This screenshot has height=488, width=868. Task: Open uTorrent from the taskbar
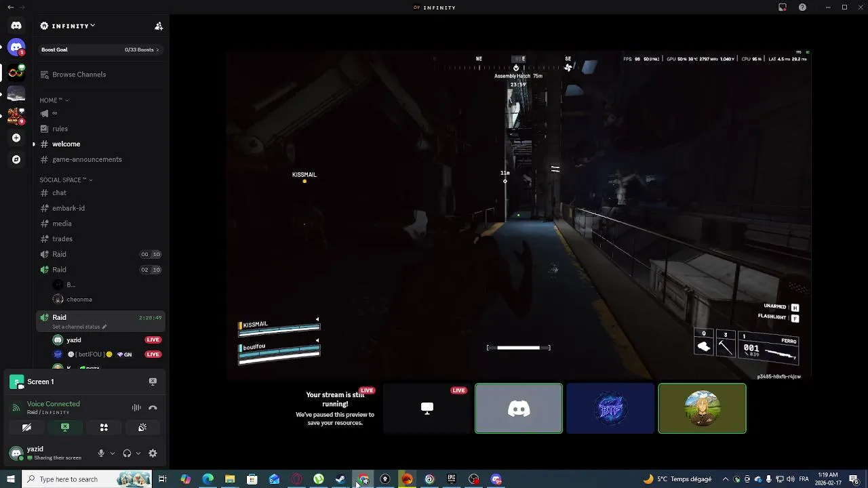319,479
